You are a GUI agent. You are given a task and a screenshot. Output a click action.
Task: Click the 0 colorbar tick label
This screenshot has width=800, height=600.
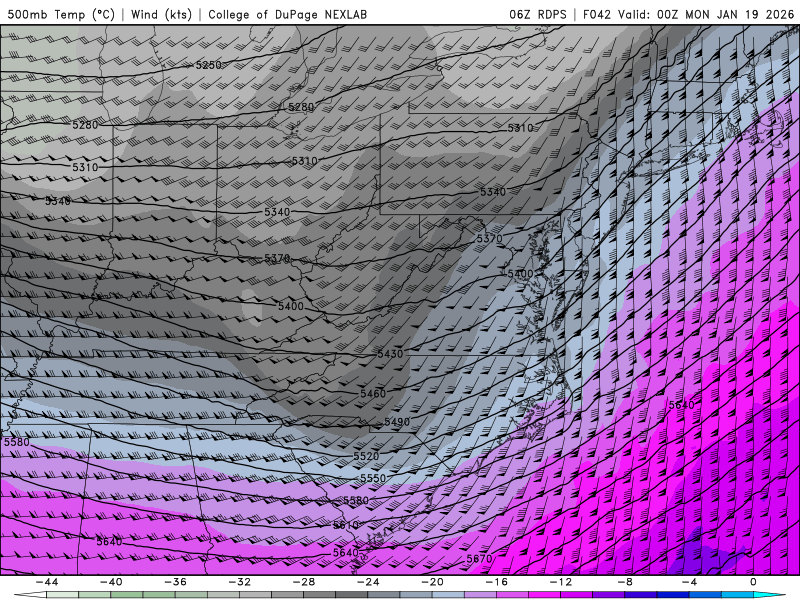pos(753,582)
